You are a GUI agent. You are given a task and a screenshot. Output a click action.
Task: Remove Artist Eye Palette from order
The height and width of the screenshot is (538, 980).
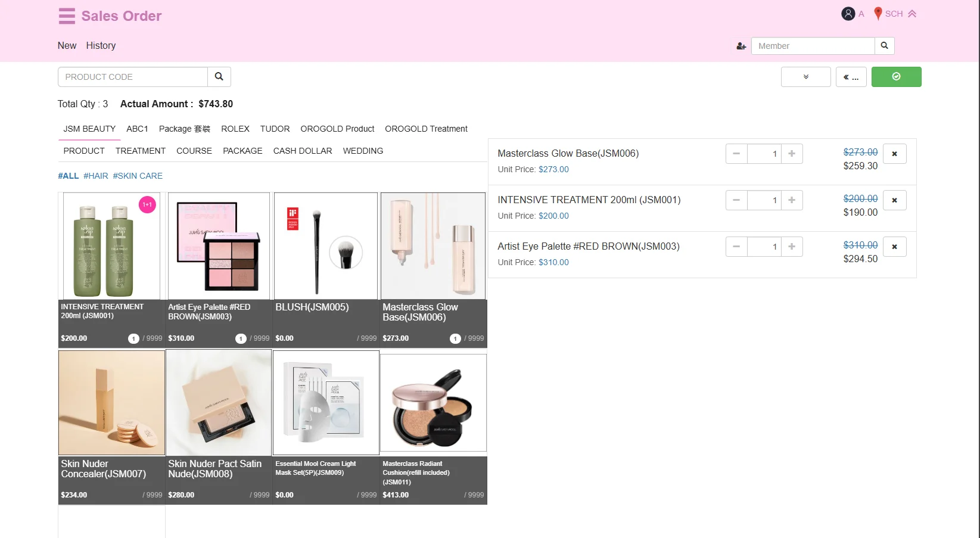[x=894, y=247]
